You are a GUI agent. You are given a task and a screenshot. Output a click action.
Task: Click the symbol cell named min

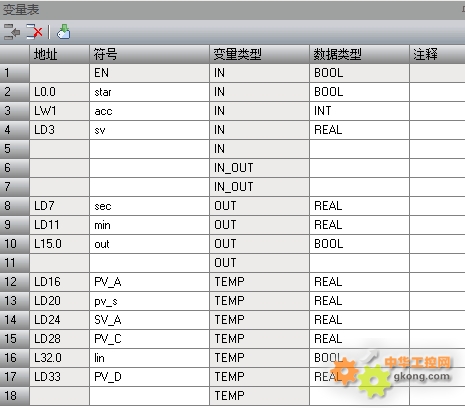[149, 225]
